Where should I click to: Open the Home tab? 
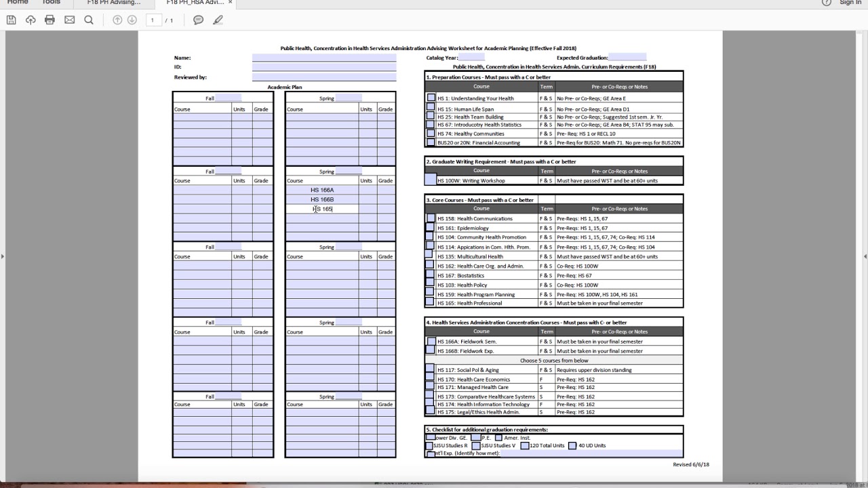pyautogui.click(x=18, y=3)
